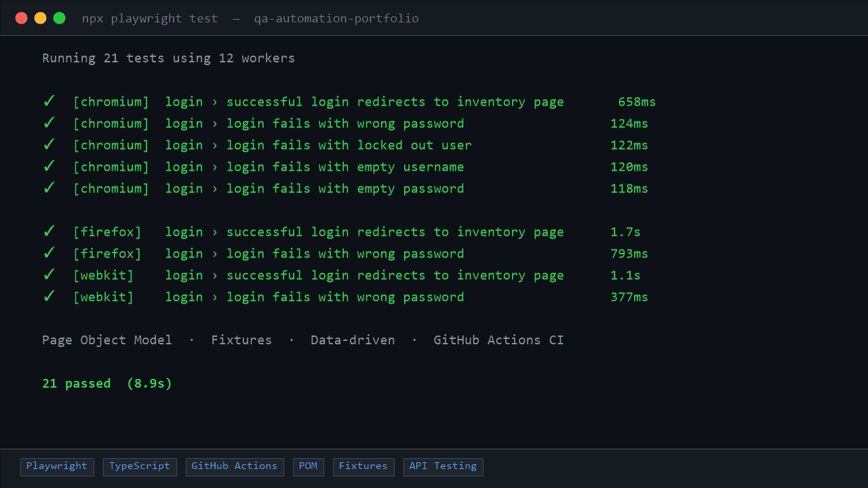Click the API Testing tag
Screen dimensions: 868x488
(x=443, y=467)
